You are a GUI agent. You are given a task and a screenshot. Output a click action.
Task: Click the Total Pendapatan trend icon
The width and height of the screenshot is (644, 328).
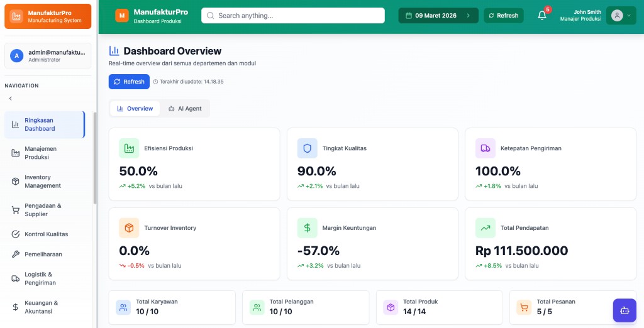point(486,228)
